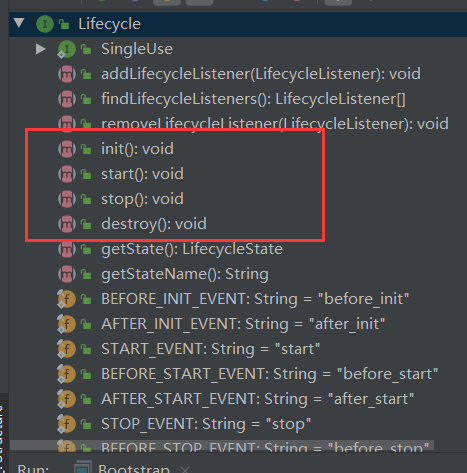Click method icon beside findLifecycleListeners

67,99
